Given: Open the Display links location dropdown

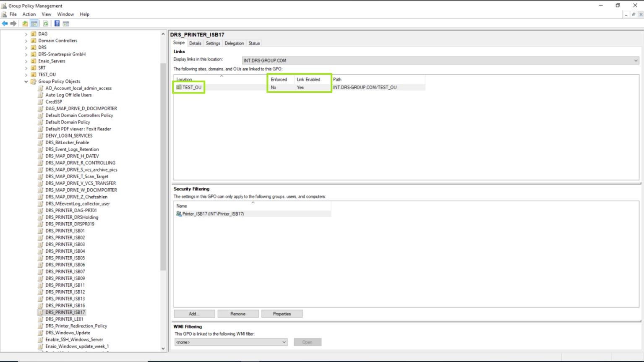Looking at the screenshot, I should click(636, 60).
